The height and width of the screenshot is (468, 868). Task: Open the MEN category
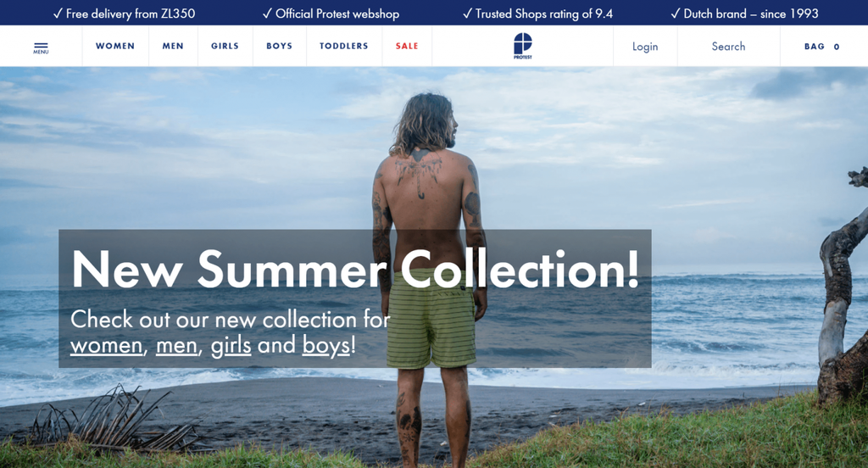pyautogui.click(x=173, y=46)
